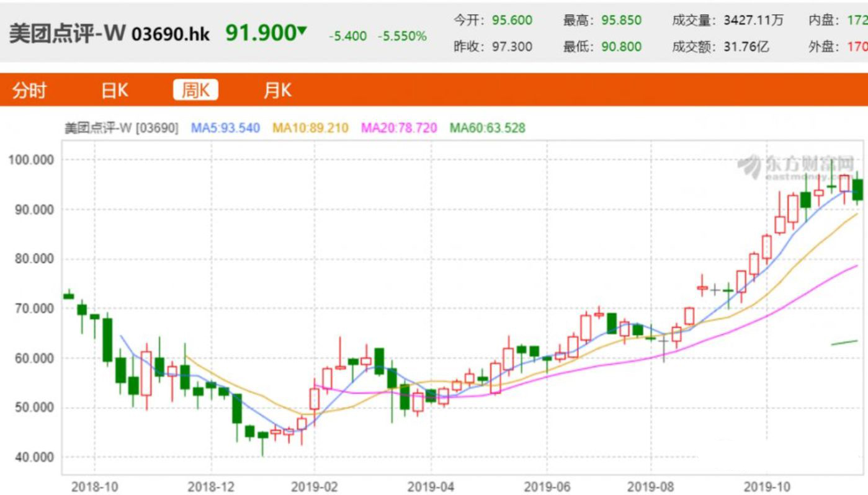
Task: Click the 50.000 price axis label
Action: (34, 408)
